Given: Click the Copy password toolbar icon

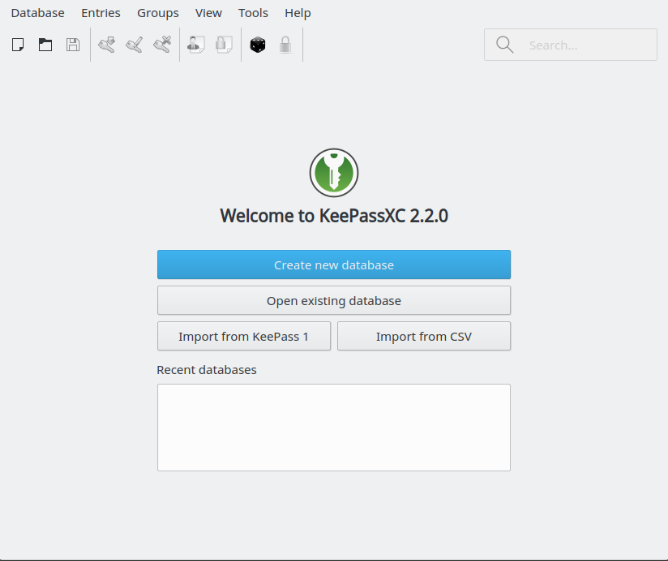Looking at the screenshot, I should [x=224, y=45].
